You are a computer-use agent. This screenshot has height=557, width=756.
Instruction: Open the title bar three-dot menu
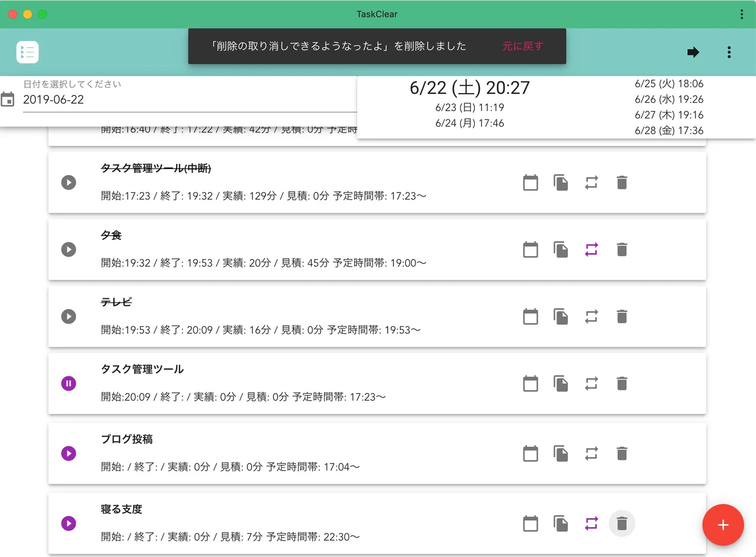point(741,14)
